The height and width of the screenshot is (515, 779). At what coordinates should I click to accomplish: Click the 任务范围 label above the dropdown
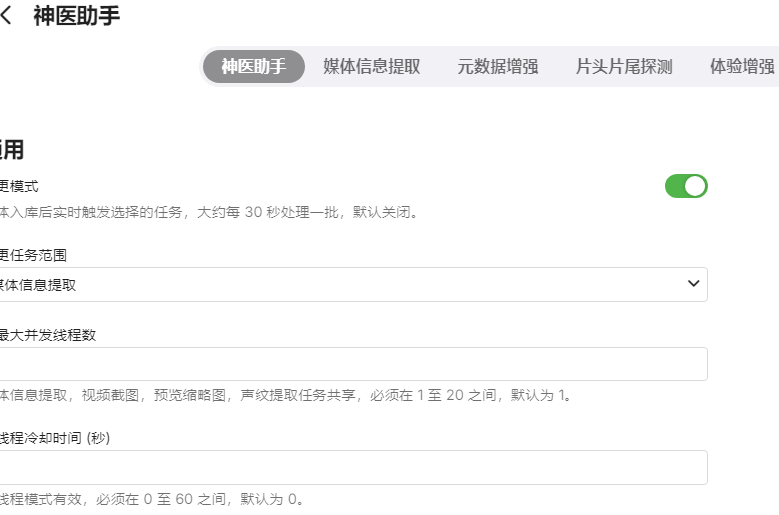click(34, 255)
